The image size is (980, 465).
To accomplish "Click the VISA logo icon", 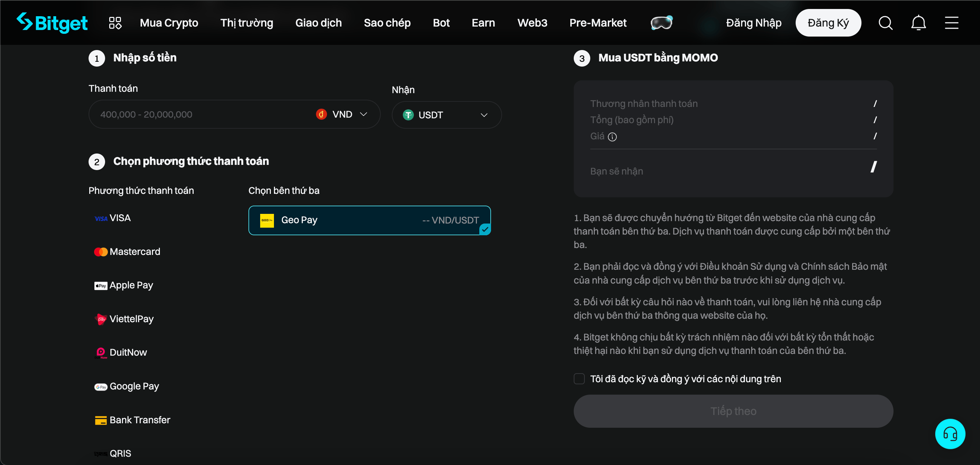I will [101, 219].
